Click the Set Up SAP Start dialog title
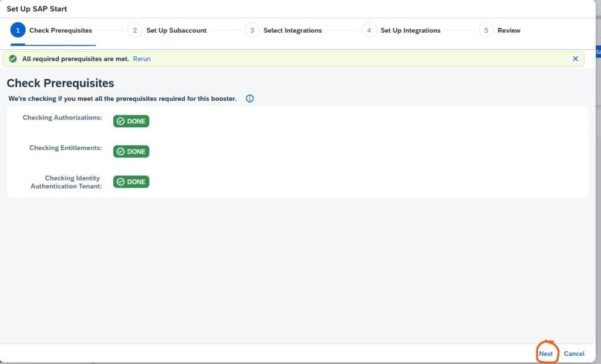This screenshot has width=601, height=364. (x=36, y=9)
